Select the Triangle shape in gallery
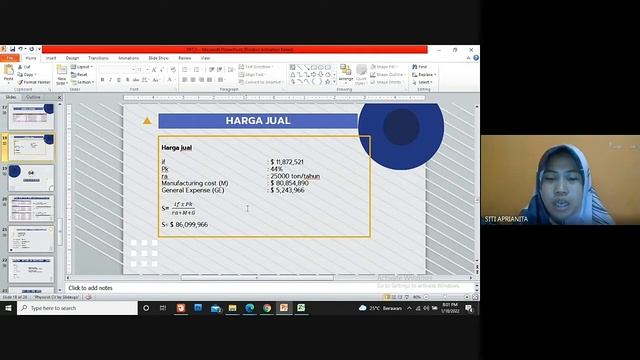This screenshot has height=360, width=640. click(x=293, y=75)
